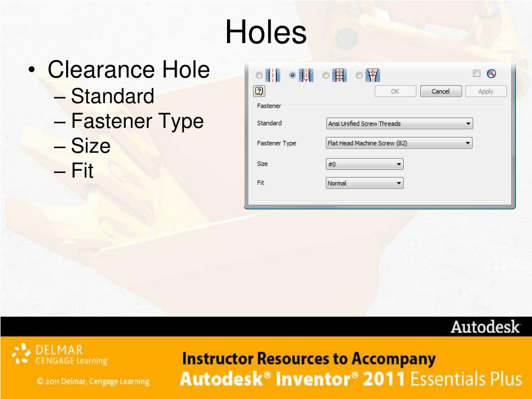This screenshot has height=399, width=532.
Task: Click the Size sub-bullet on the slide
Action: tap(90, 146)
